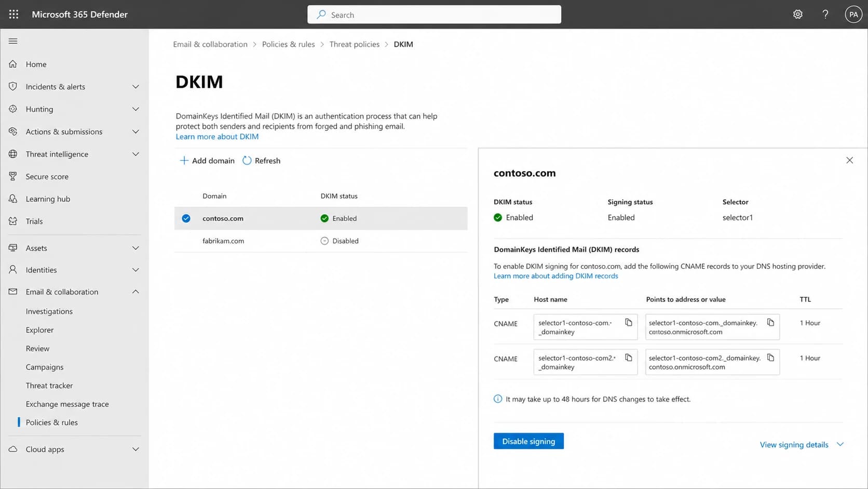This screenshot has width=868, height=489.
Task: Go to Email & collaboration breadcrumb
Action: (210, 44)
